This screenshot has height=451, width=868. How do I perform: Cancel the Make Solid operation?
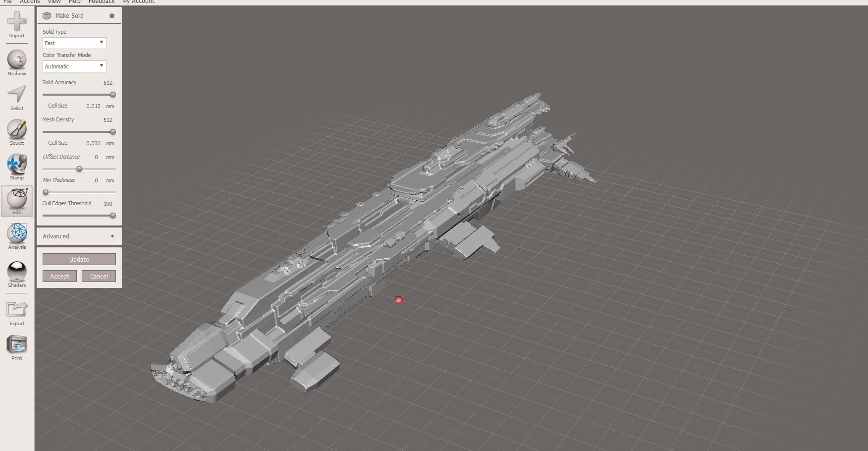tap(99, 276)
